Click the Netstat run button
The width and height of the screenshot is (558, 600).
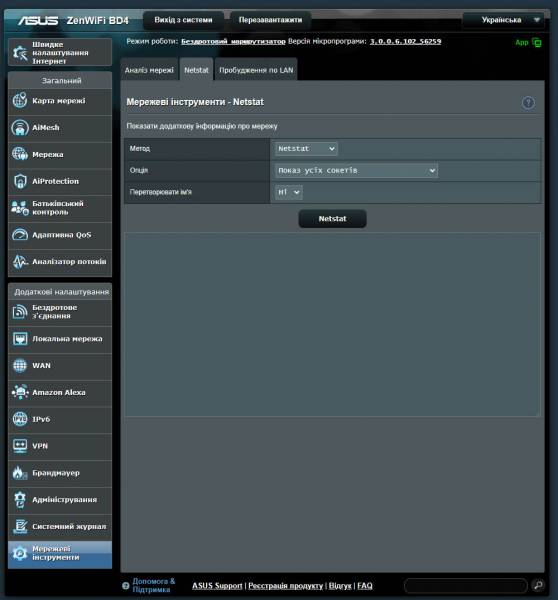(333, 218)
